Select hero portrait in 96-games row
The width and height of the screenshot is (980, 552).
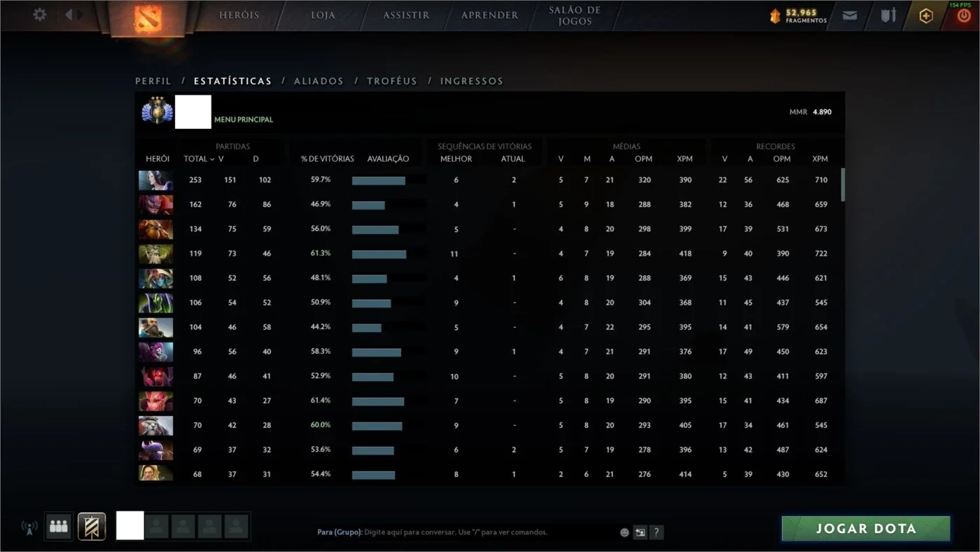[155, 352]
